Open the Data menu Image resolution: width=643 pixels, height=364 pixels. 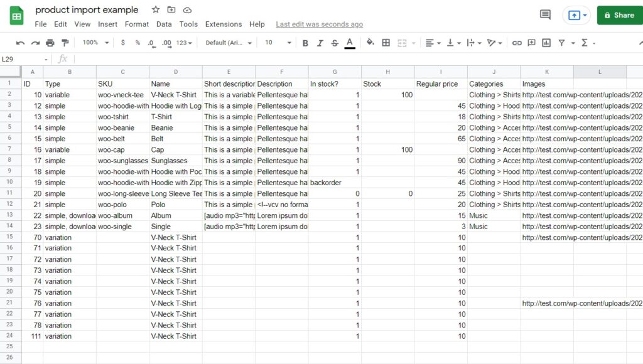point(164,24)
